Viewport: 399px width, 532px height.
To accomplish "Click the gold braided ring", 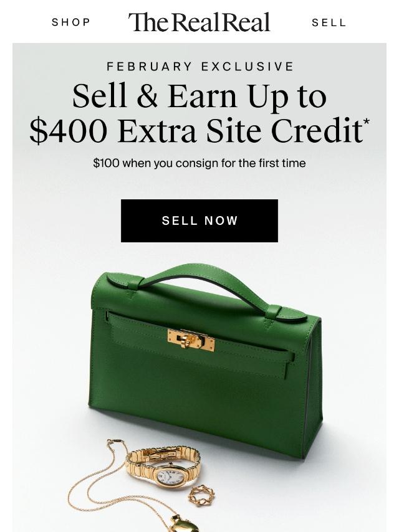I will 202,495.
